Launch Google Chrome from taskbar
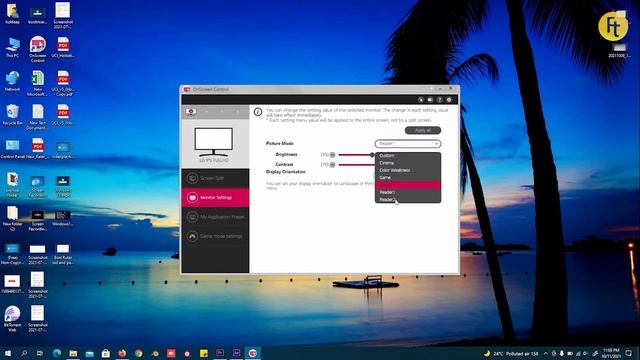Image resolution: width=640 pixels, height=360 pixels. tap(138, 353)
